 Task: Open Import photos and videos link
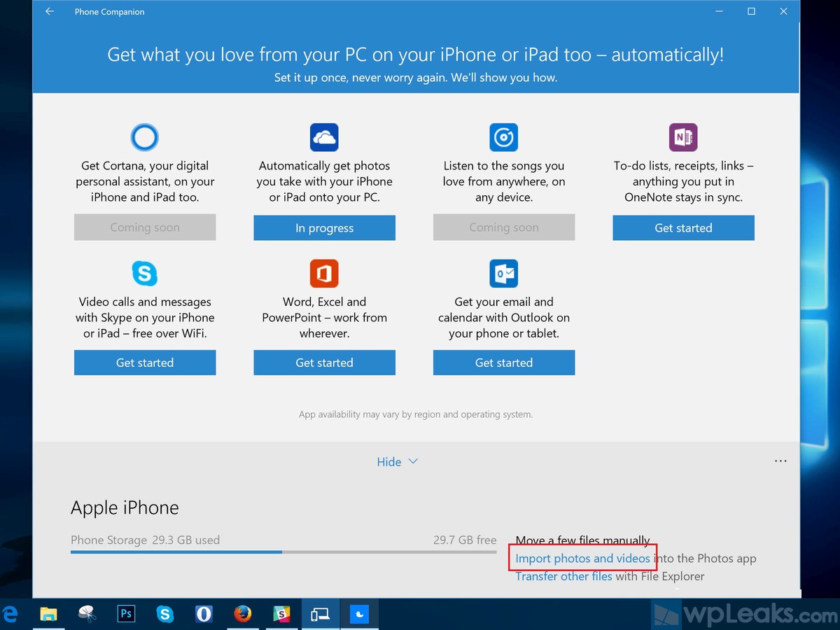click(x=582, y=559)
